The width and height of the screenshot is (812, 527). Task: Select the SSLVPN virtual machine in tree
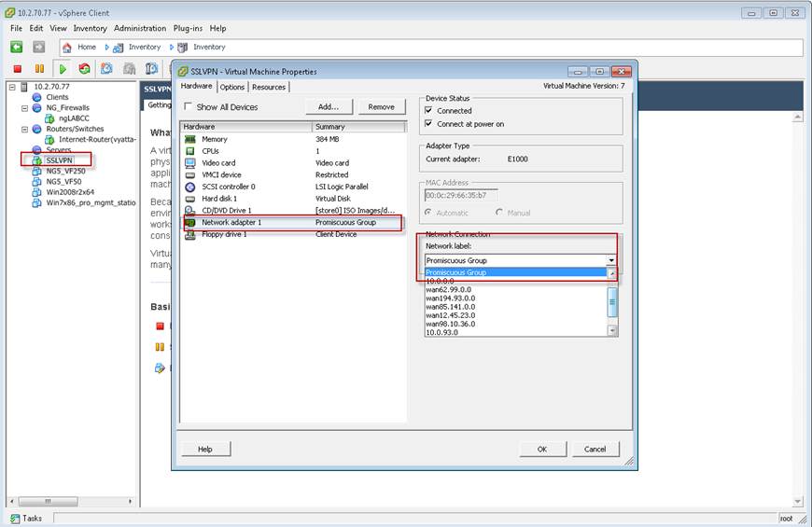[x=59, y=160]
